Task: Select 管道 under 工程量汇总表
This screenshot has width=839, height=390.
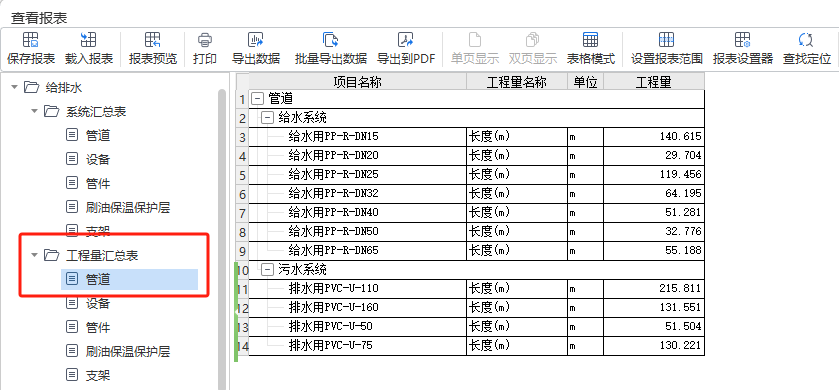Action: pyautogui.click(x=129, y=279)
